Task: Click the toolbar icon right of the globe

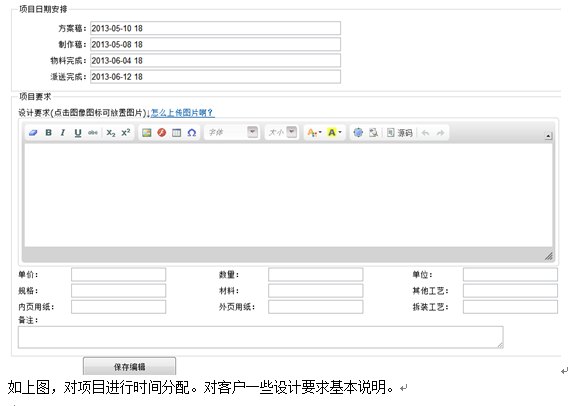Action: coord(373,132)
